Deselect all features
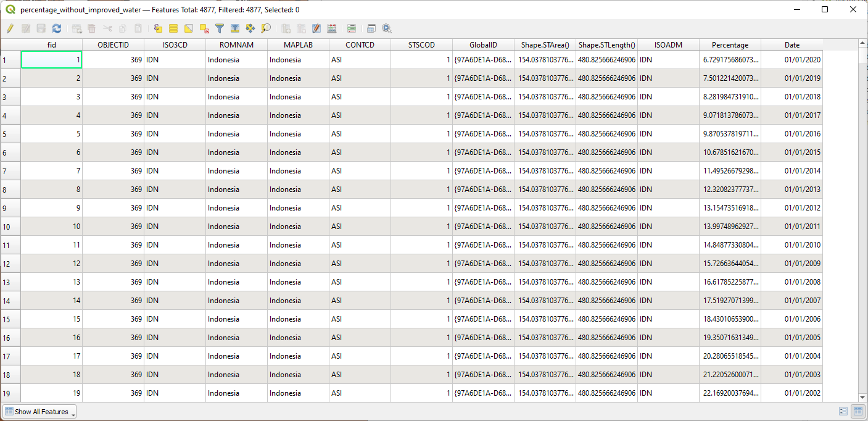Image resolution: width=868 pixels, height=421 pixels. pyautogui.click(x=204, y=28)
